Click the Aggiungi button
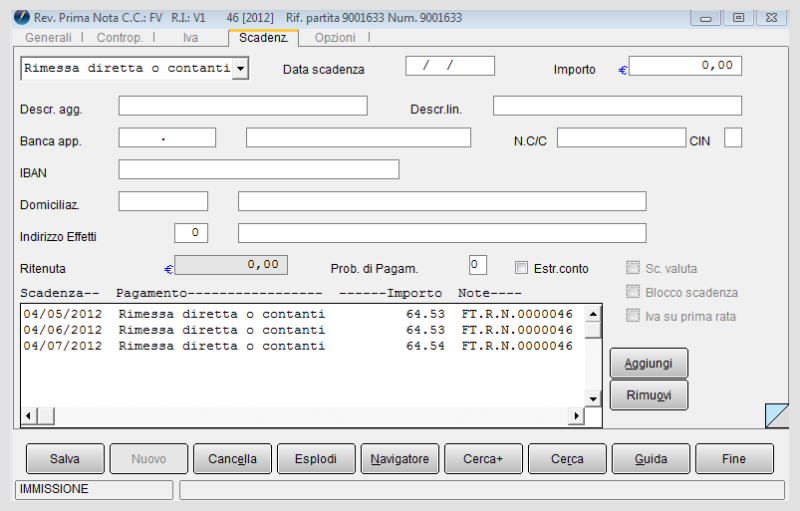This screenshot has width=800, height=511. pyautogui.click(x=649, y=364)
